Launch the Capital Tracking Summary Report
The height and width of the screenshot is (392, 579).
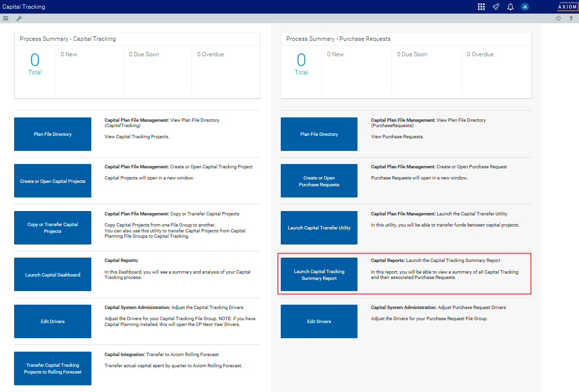(x=319, y=274)
